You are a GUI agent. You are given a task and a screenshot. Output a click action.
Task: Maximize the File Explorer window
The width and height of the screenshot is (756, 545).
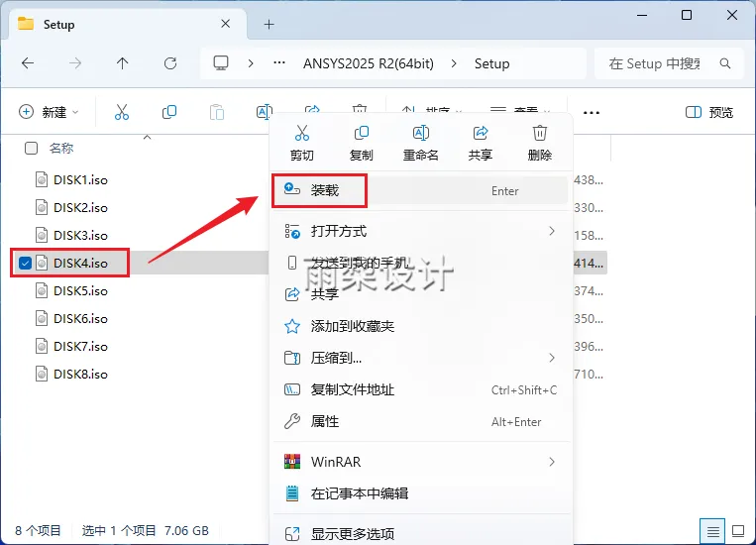[687, 16]
